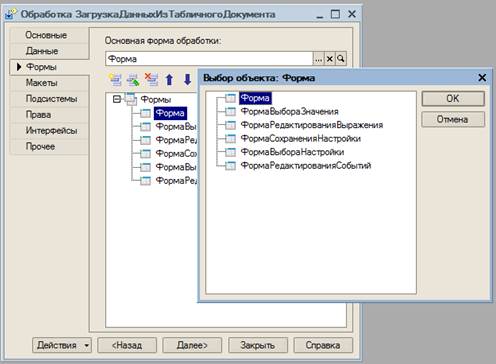Click icon of ФормаВыбораНастройки in dialog
The image size is (496, 364).
[x=230, y=152]
